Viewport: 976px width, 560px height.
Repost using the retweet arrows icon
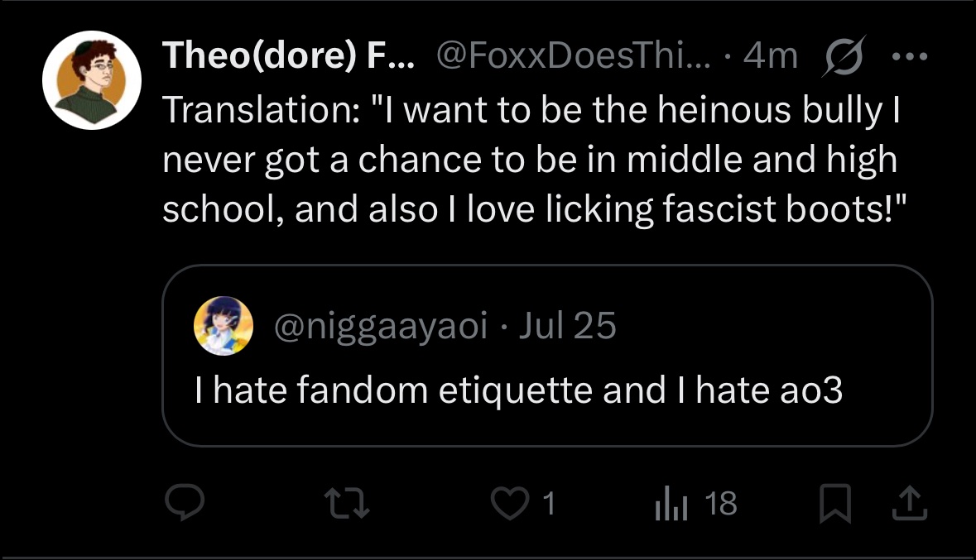click(x=348, y=503)
